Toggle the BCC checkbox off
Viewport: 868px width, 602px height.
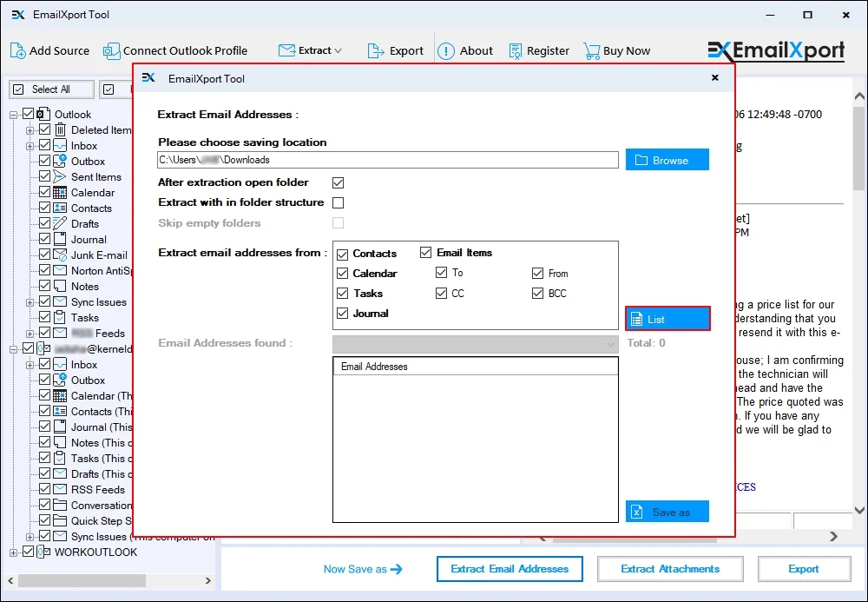pos(538,293)
